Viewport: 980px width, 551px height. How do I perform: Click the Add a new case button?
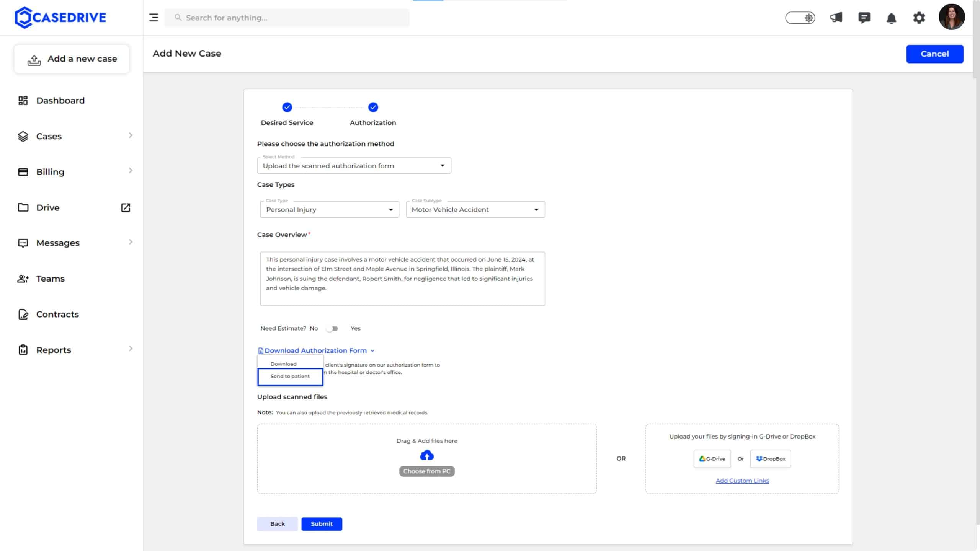click(x=72, y=59)
